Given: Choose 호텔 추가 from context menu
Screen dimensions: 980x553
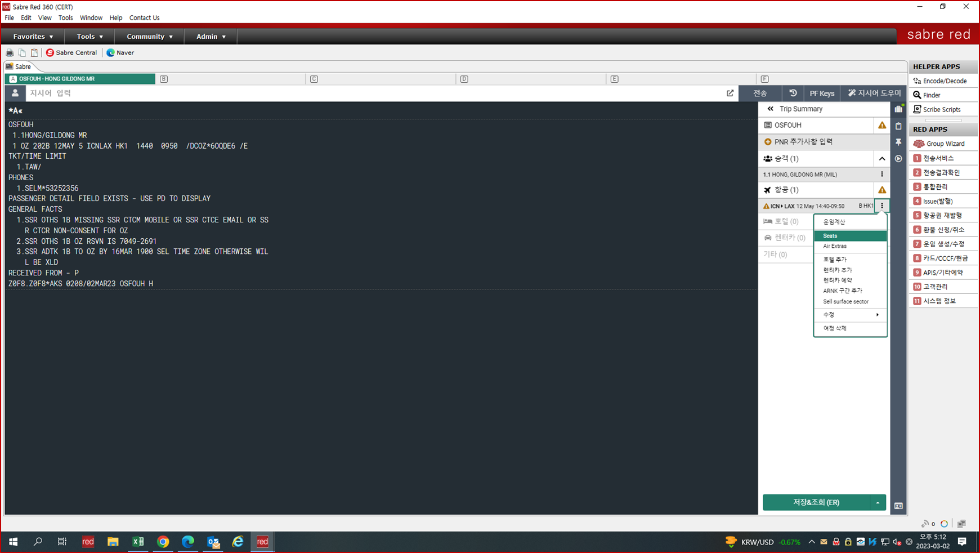Looking at the screenshot, I should (x=850, y=260).
